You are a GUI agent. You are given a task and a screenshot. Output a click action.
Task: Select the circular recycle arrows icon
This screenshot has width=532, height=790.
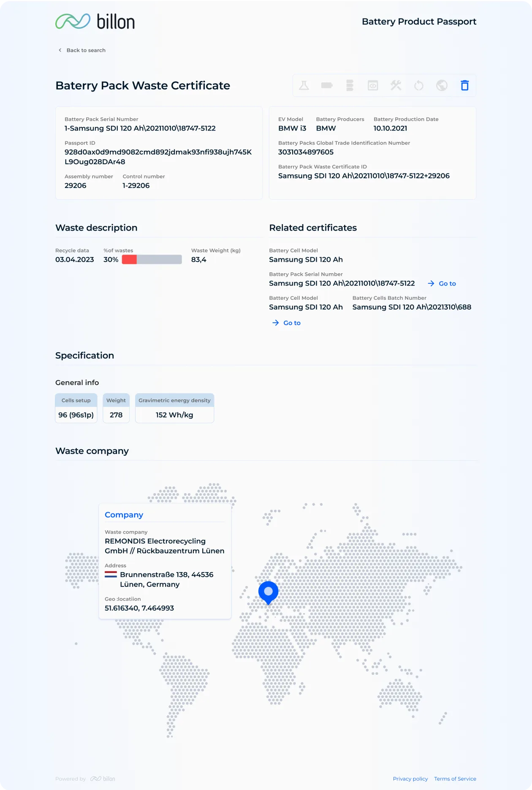(x=419, y=86)
